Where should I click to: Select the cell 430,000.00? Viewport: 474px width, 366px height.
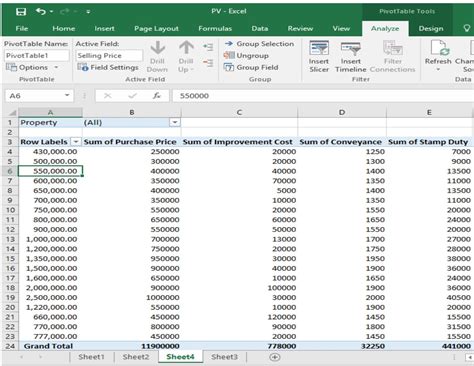coord(50,152)
